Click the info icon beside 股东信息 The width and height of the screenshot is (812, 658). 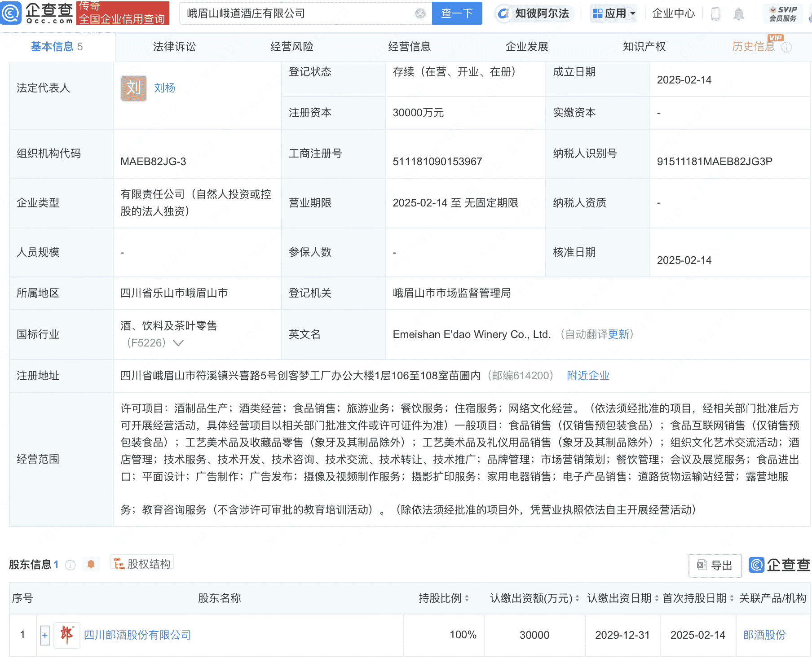pyautogui.click(x=70, y=565)
